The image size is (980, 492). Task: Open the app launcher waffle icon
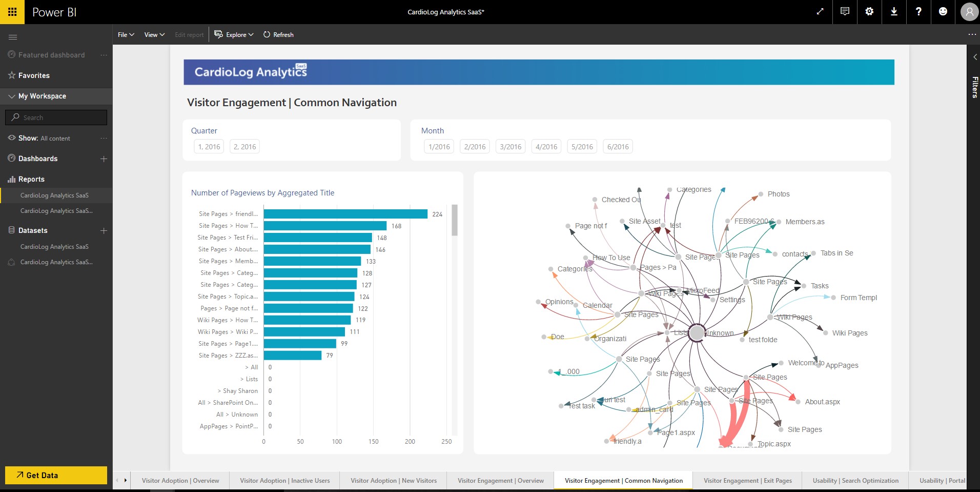[x=12, y=12]
